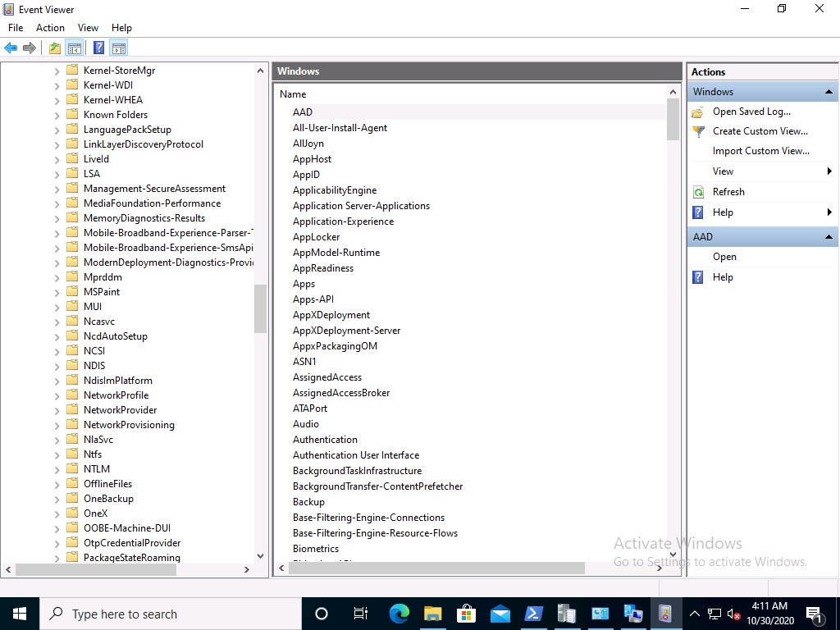The image size is (840, 630).
Task: Expand the NDIS tree node
Action: 57,366
